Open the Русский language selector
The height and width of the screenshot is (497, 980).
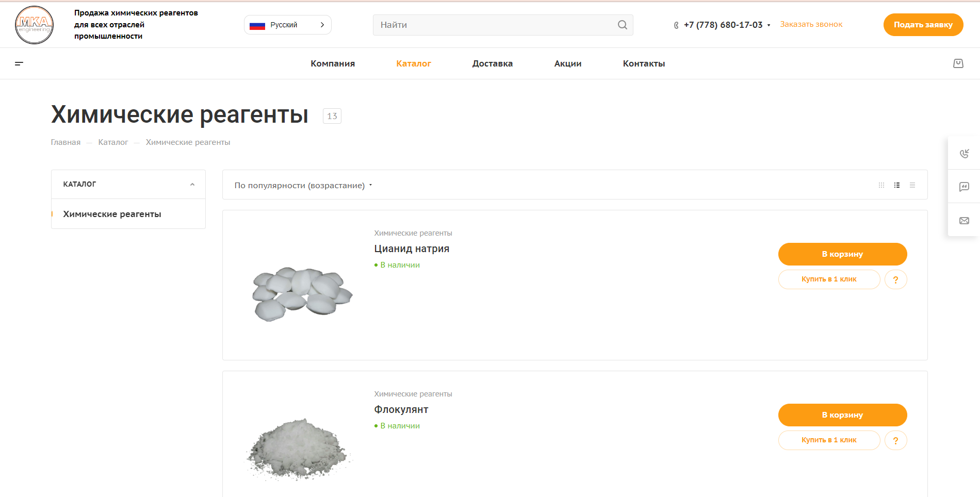pyautogui.click(x=287, y=25)
